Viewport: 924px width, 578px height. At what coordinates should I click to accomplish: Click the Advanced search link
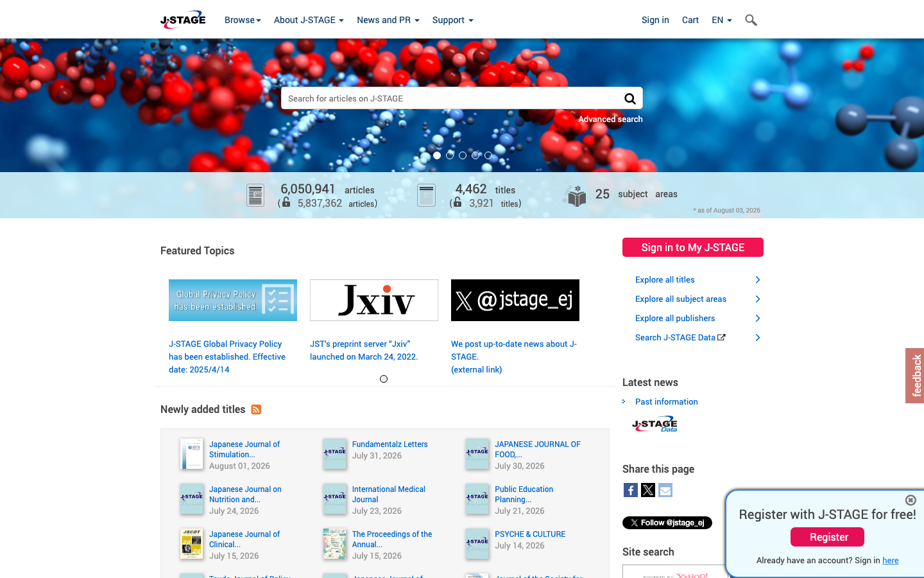pyautogui.click(x=610, y=119)
